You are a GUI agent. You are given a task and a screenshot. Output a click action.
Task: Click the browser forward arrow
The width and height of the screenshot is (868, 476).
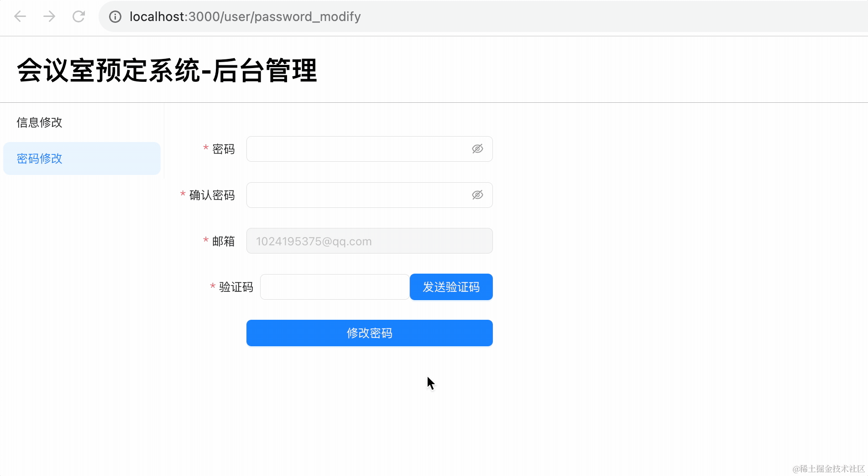(x=49, y=17)
